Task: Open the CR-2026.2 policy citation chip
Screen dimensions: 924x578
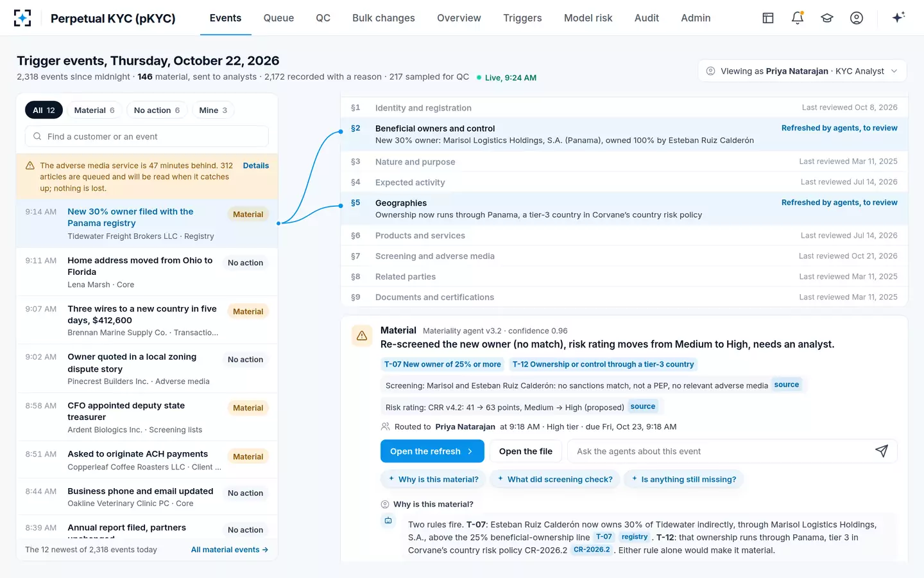Action: (592, 550)
